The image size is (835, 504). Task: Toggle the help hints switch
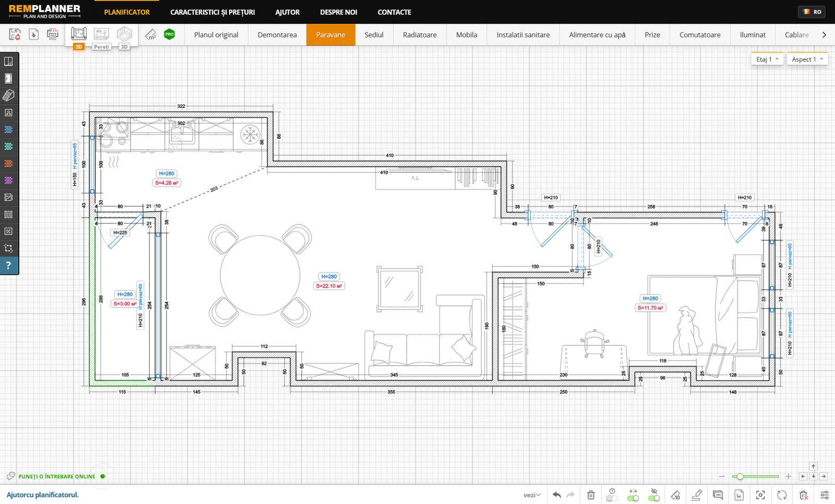pos(612,498)
